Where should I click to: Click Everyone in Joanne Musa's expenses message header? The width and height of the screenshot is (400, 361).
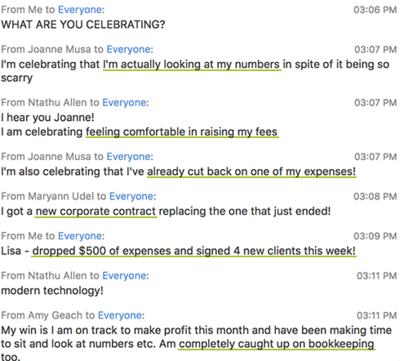click(128, 156)
